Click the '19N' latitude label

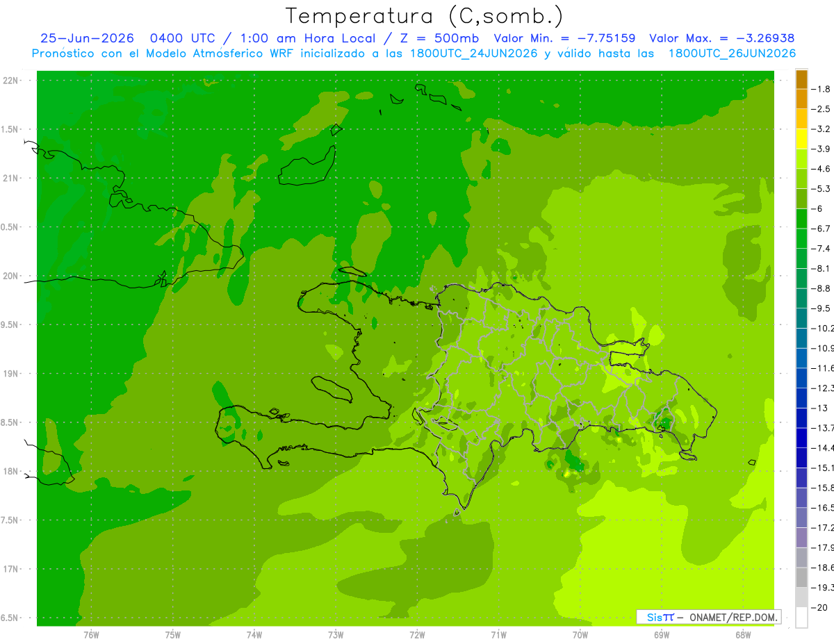click(12, 374)
